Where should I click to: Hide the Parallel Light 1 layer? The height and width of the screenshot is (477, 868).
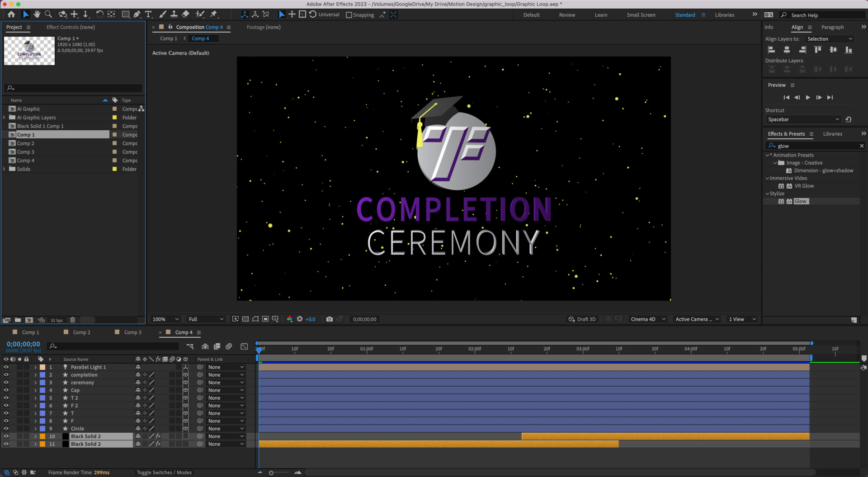coord(6,367)
